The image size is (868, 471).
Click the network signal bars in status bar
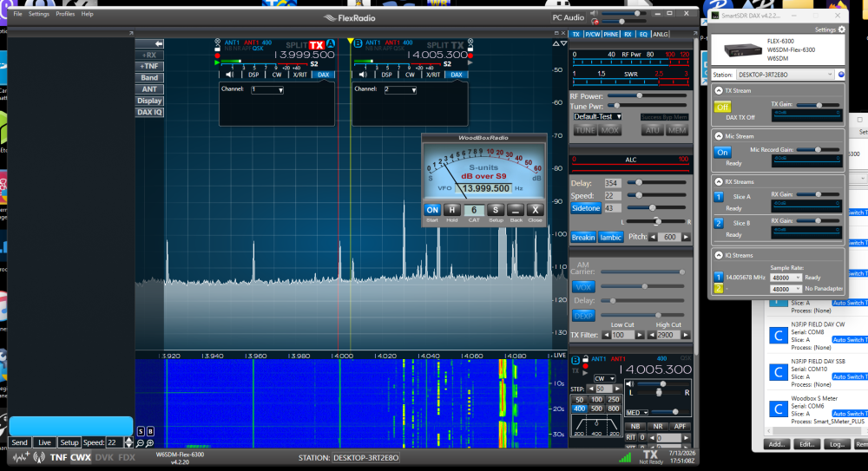pyautogui.click(x=625, y=458)
